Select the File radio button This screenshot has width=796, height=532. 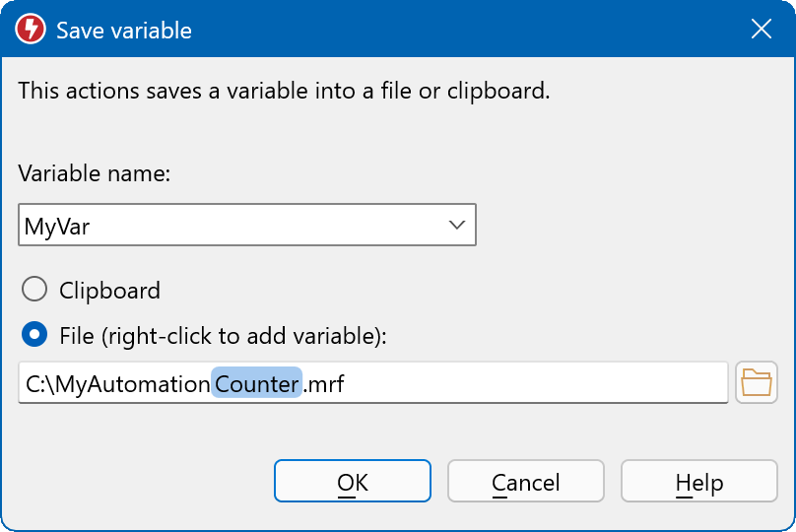tap(34, 335)
